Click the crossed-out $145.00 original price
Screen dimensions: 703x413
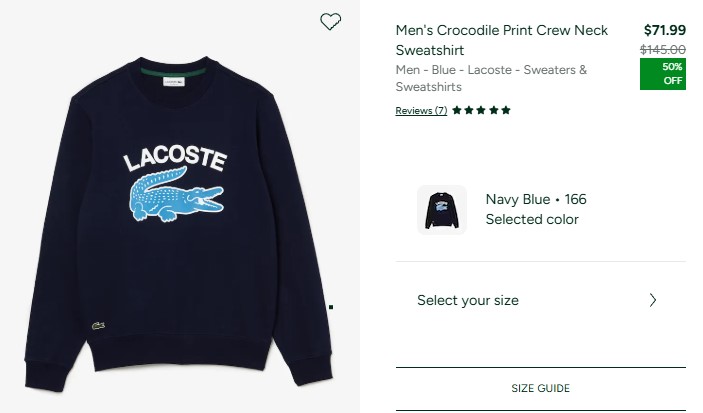click(663, 49)
